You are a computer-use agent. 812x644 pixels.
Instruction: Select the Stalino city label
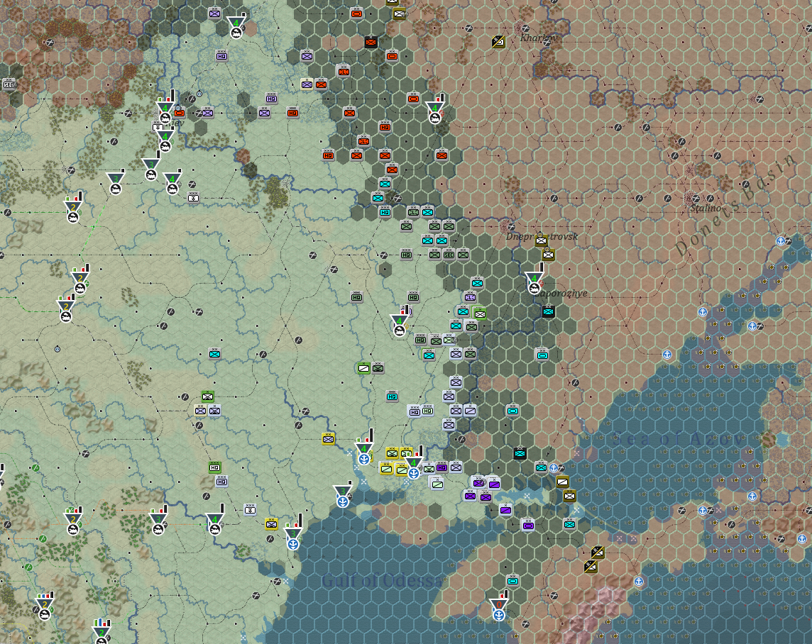pyautogui.click(x=706, y=208)
